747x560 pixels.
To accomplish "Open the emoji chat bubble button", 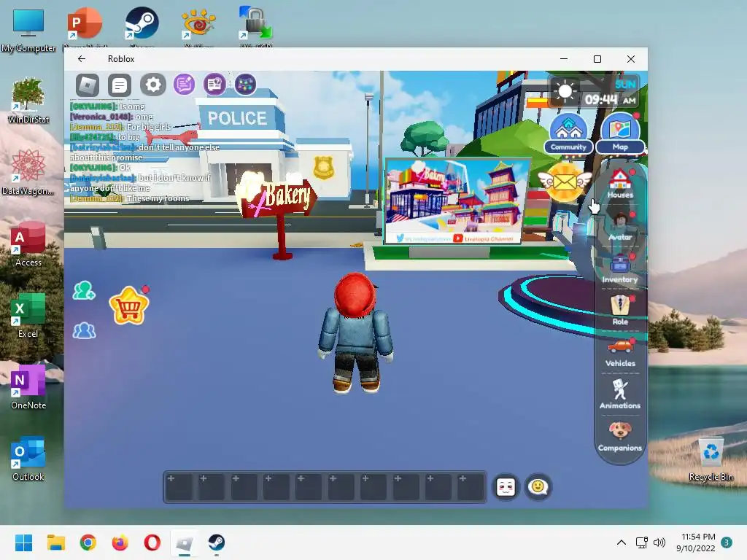I will (538, 487).
